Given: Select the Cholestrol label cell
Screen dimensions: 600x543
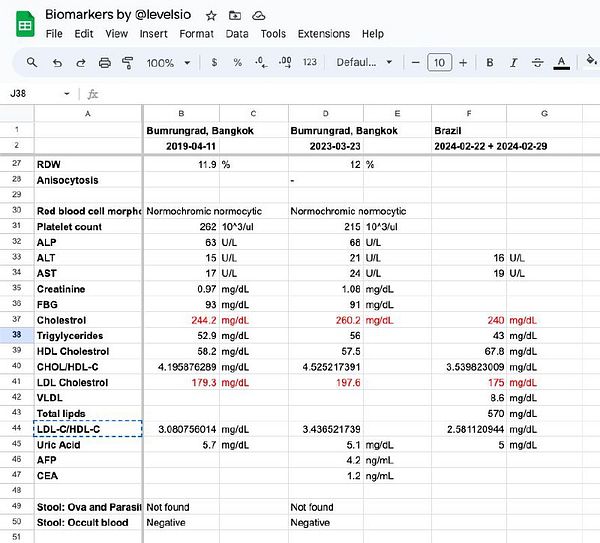Looking at the screenshot, I should 88,320.
